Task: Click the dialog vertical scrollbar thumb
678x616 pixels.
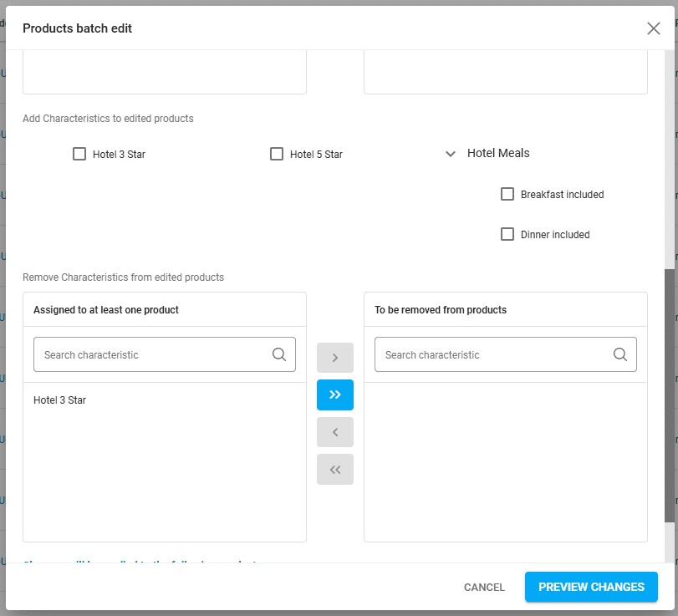Action: click(x=670, y=395)
